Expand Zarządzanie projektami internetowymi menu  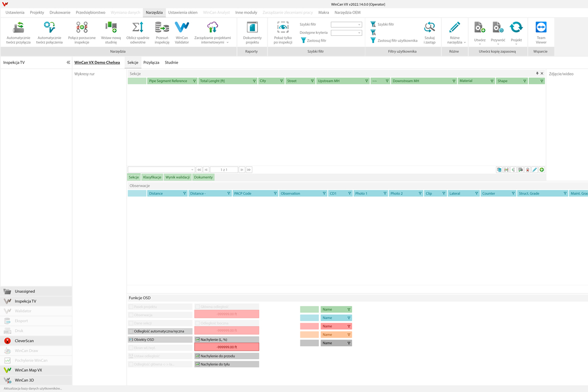(213, 32)
